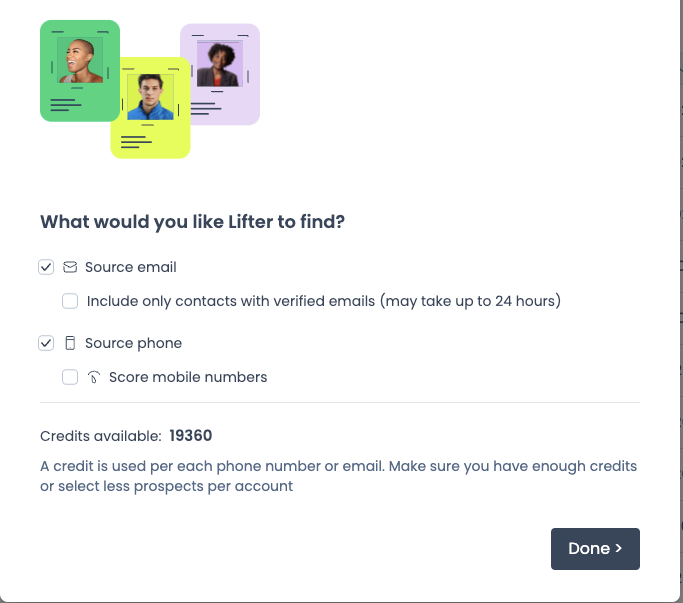Click the gauge icon beside Score mobile numbers
Screen dimensions: 683x603
pos(94,377)
